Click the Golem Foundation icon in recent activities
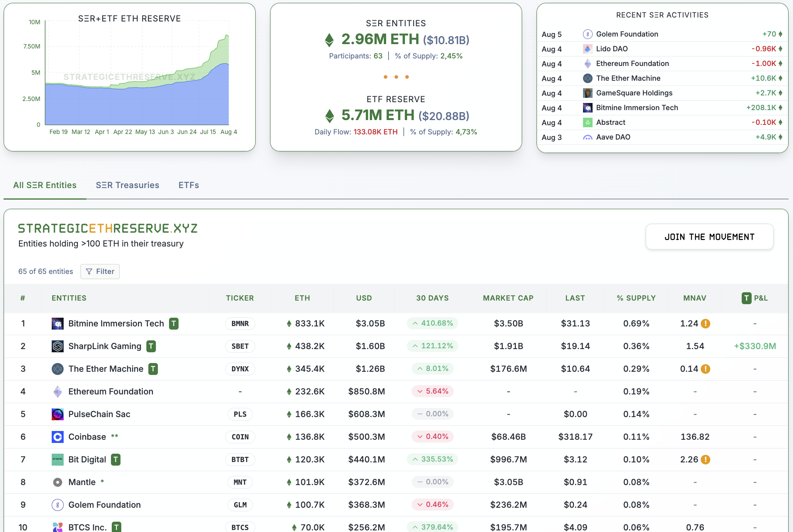This screenshot has width=793, height=532. (x=587, y=34)
